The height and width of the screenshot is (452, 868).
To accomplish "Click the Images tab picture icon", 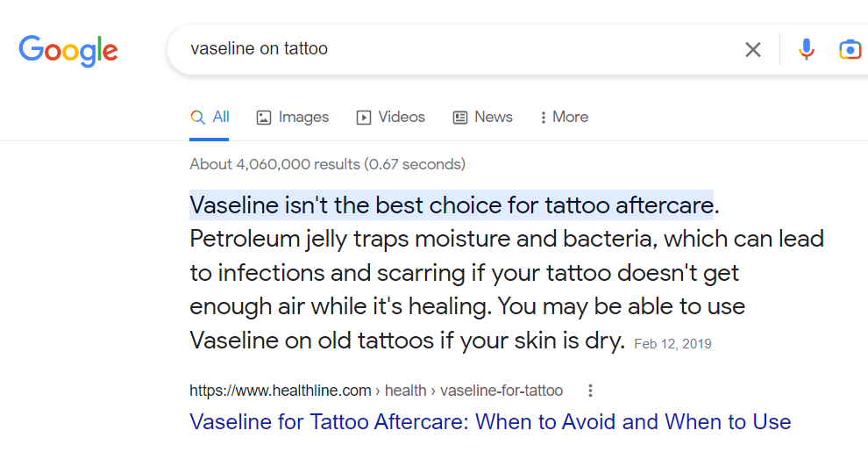I will click(264, 118).
